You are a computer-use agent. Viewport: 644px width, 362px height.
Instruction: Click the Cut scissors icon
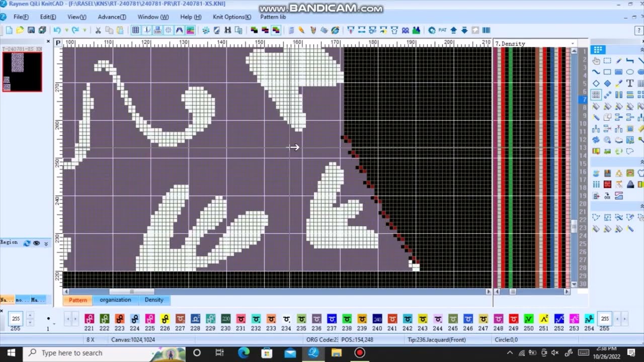[98, 30]
